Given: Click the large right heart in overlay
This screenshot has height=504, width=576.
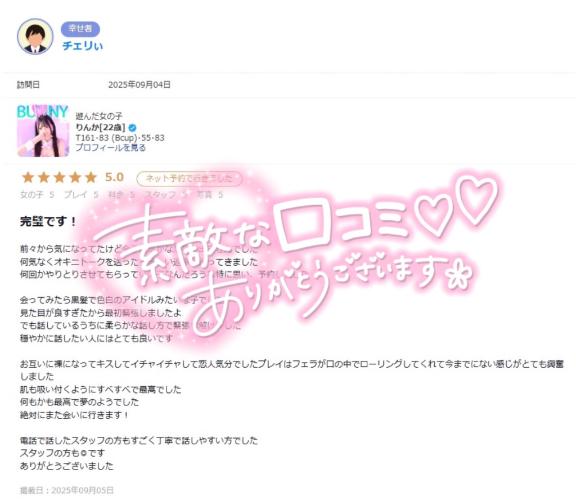Looking at the screenshot, I should point(476,199).
